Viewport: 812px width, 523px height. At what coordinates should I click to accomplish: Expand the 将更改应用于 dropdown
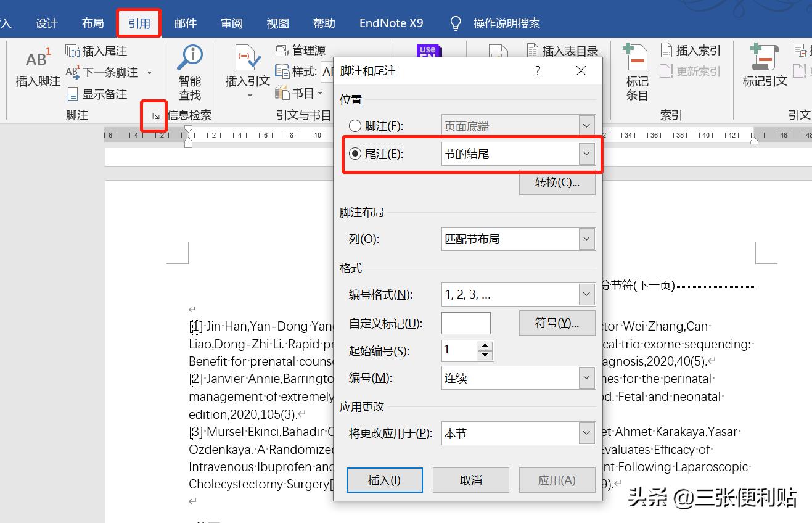tap(586, 433)
